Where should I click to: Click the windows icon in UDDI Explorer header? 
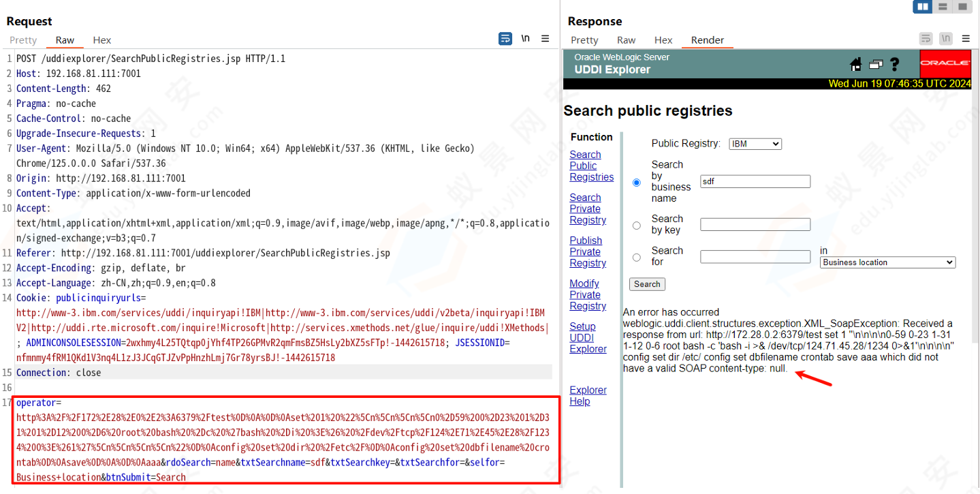pyautogui.click(x=876, y=65)
